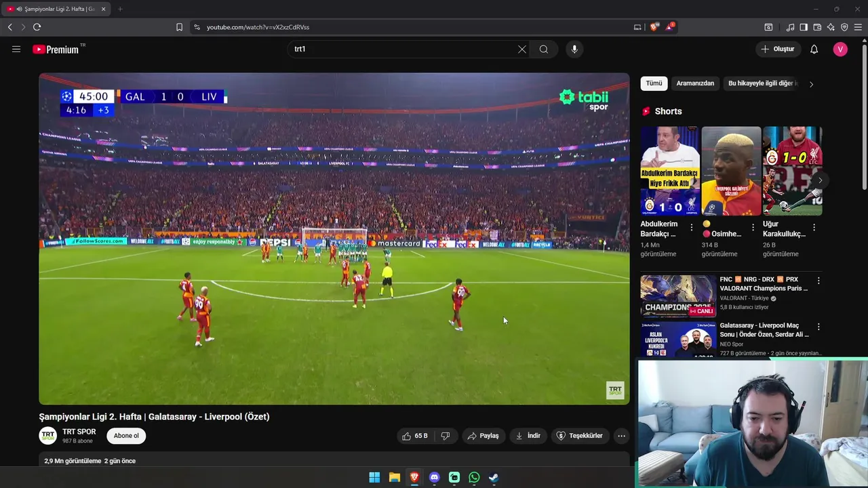This screenshot has width=868, height=488.
Task: Open WhatsApp from the taskbar
Action: click(474, 478)
